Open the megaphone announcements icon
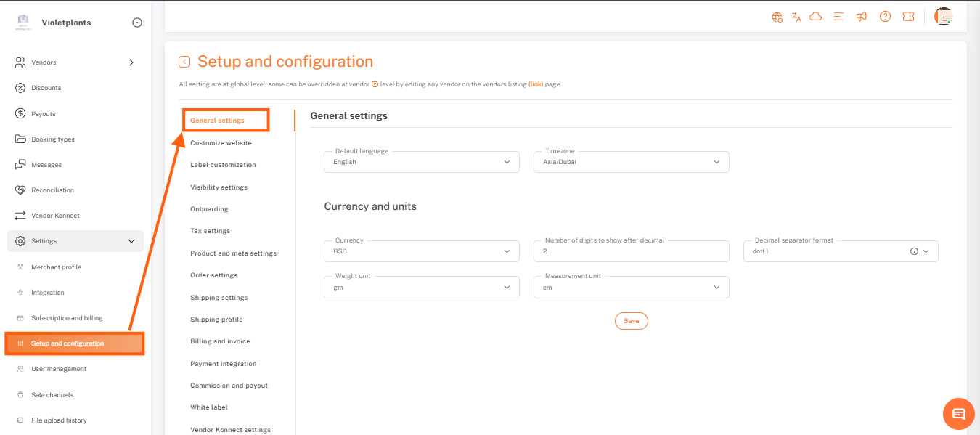The image size is (980, 435). click(x=862, y=17)
